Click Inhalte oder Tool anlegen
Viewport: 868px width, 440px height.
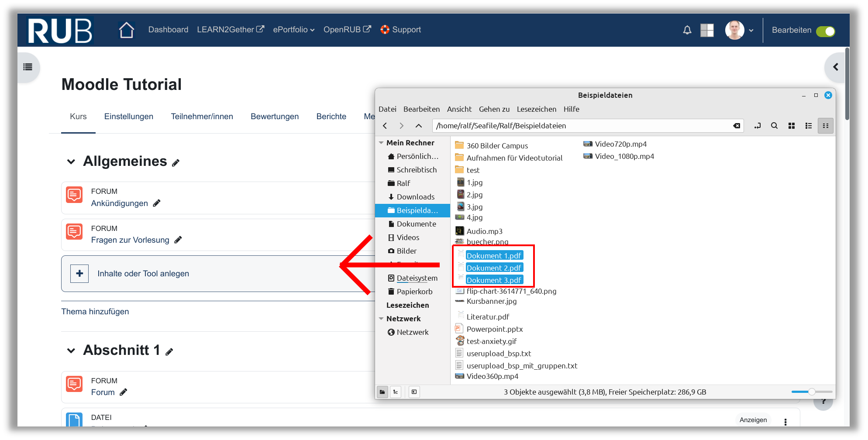(143, 274)
